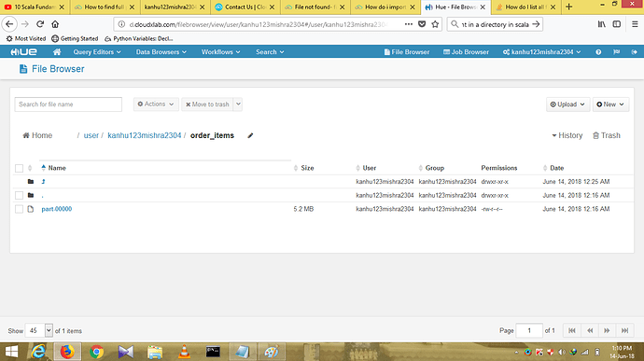Open the Upload dropdown
The height and width of the screenshot is (361, 644).
(x=567, y=104)
